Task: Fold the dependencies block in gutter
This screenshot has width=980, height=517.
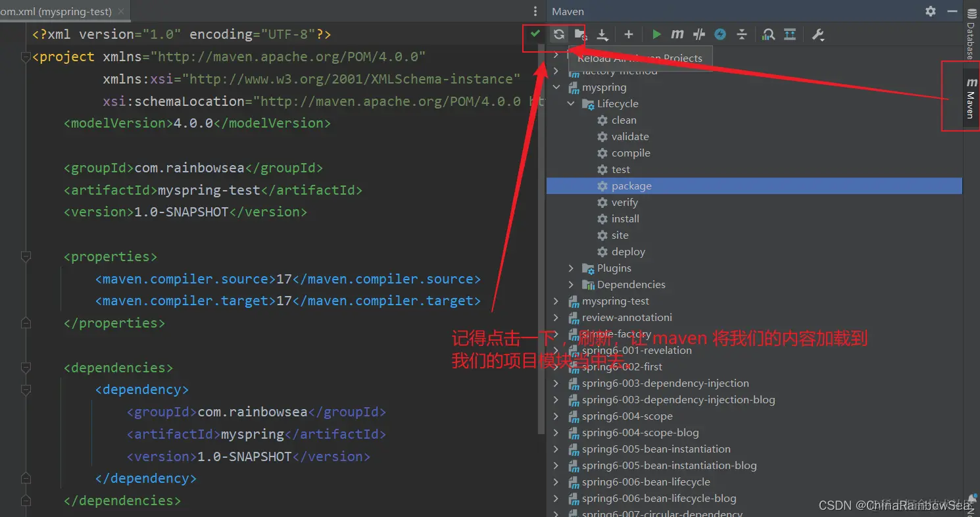Action: (x=26, y=368)
